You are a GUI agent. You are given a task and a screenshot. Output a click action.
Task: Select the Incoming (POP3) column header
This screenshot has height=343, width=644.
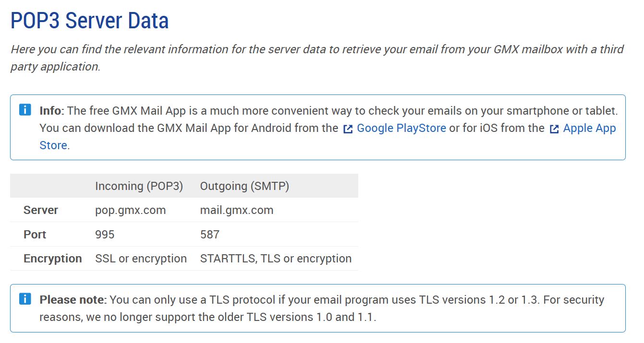click(x=139, y=186)
